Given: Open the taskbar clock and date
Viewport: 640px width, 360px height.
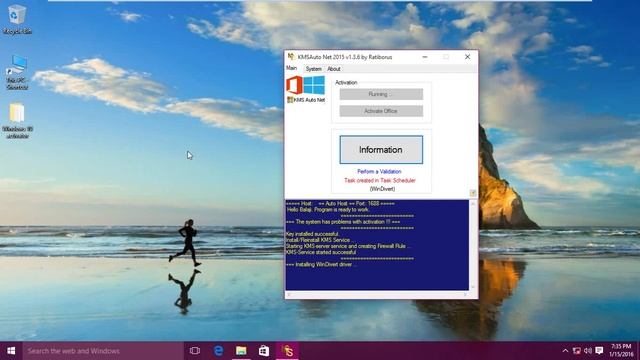Looking at the screenshot, I should 622,351.
